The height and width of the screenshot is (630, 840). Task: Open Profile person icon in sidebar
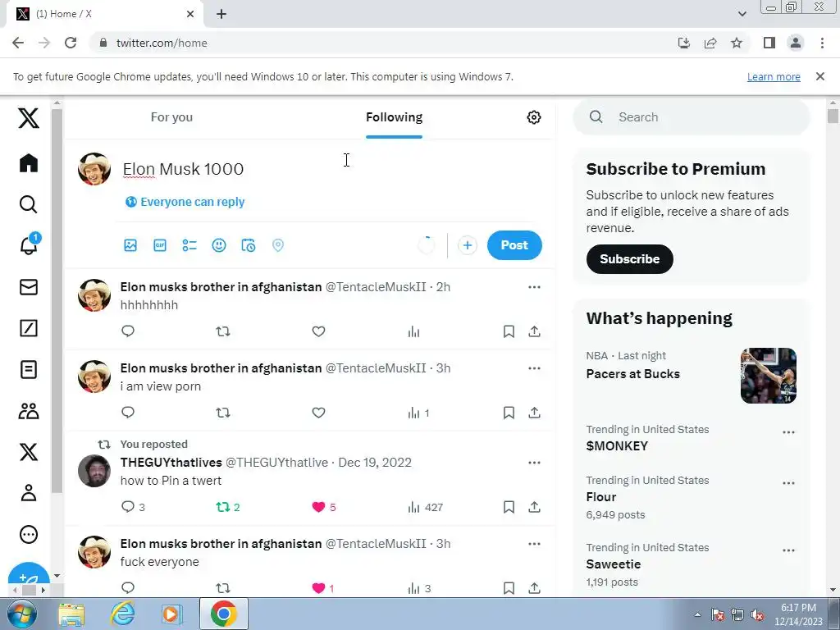(29, 493)
